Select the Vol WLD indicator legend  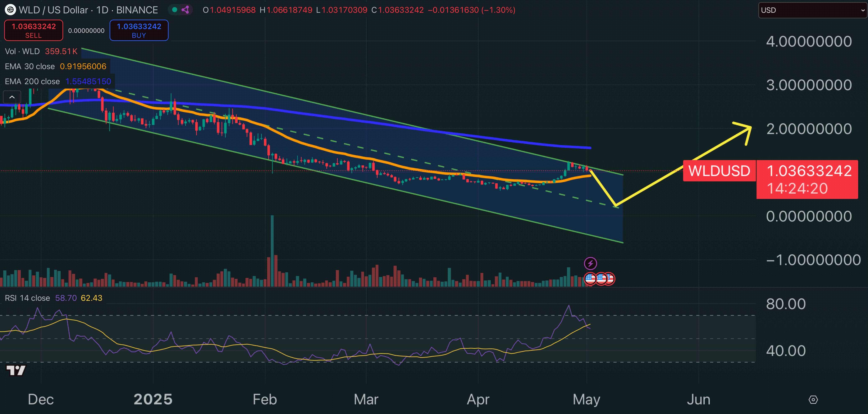tap(22, 51)
